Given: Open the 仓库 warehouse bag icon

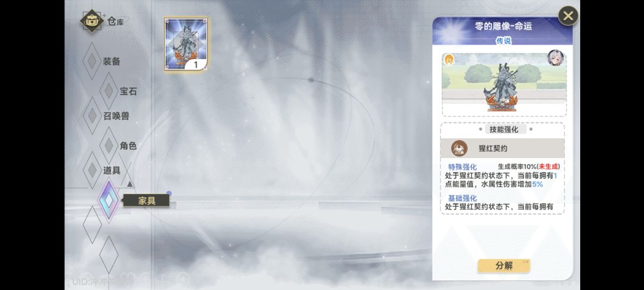Looking at the screenshot, I should (x=92, y=21).
